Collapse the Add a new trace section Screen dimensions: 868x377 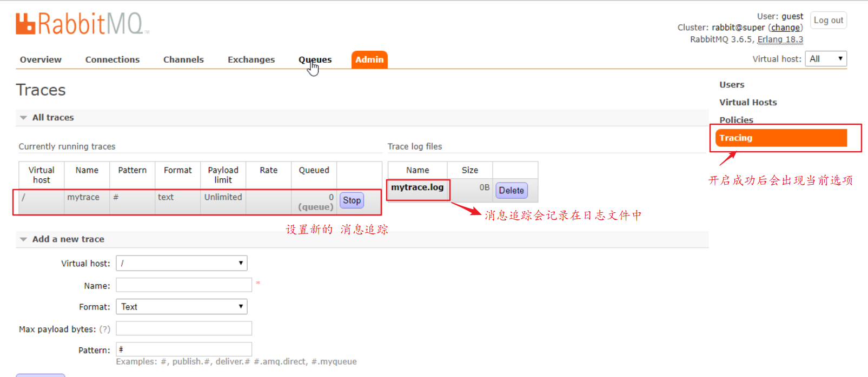tap(68, 239)
